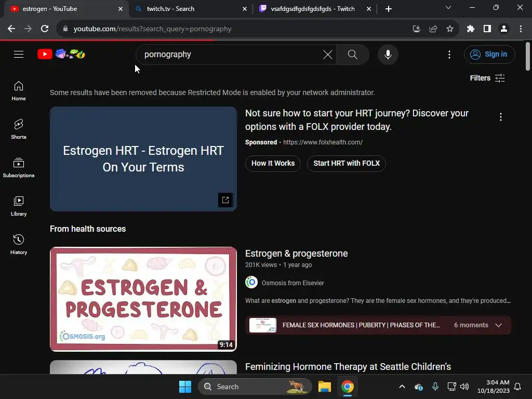Click the Windows taskbar Search box
Viewport: 532px width, 399px height.
point(255,387)
